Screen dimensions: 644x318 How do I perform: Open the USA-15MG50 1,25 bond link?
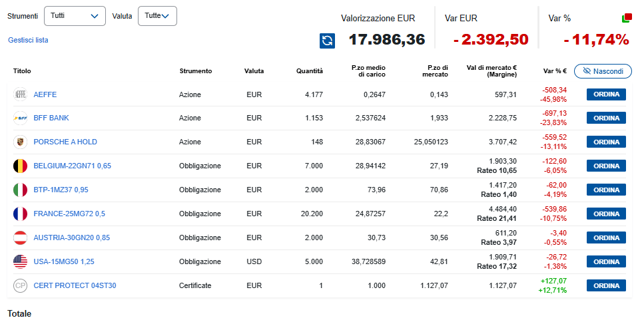tap(64, 261)
